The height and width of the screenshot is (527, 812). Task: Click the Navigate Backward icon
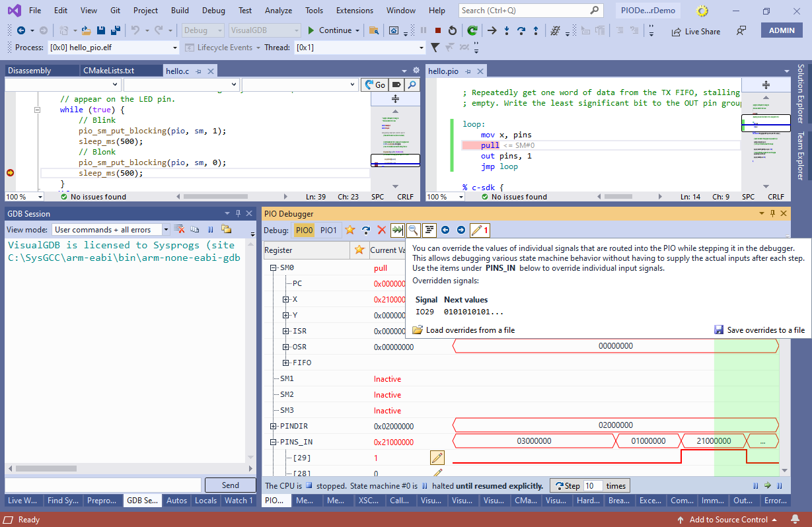(x=20, y=30)
